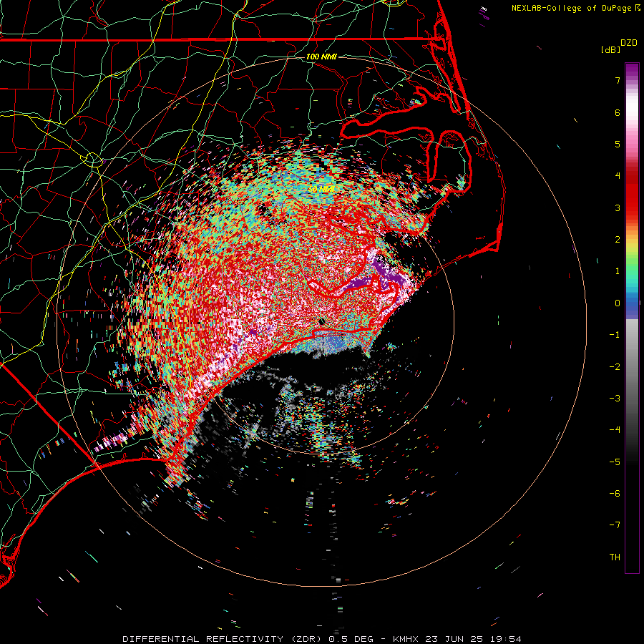
Task: Click DIFFERENTIAL REFLECTIVITY (ZDR) in the caption
Action: click(x=223, y=639)
